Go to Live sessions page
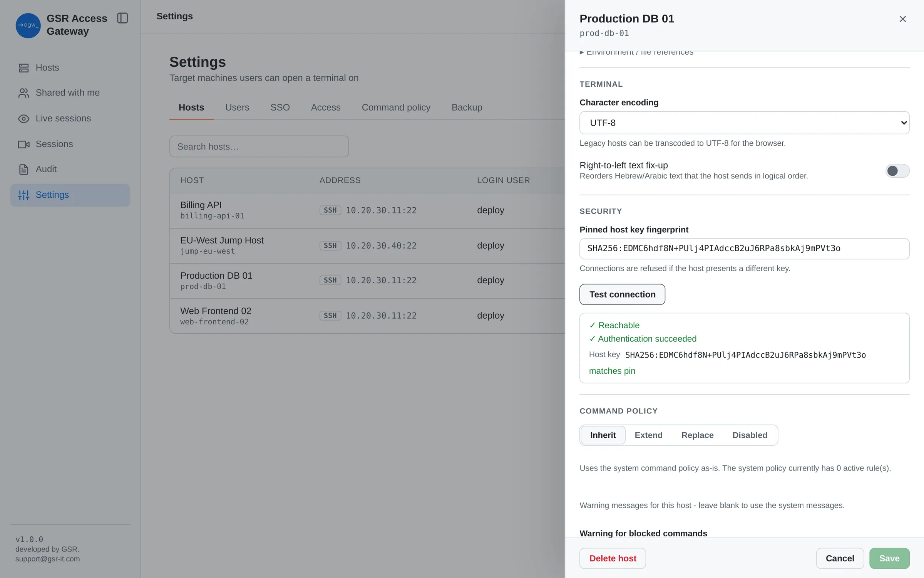This screenshot has height=578, width=924. click(70, 119)
